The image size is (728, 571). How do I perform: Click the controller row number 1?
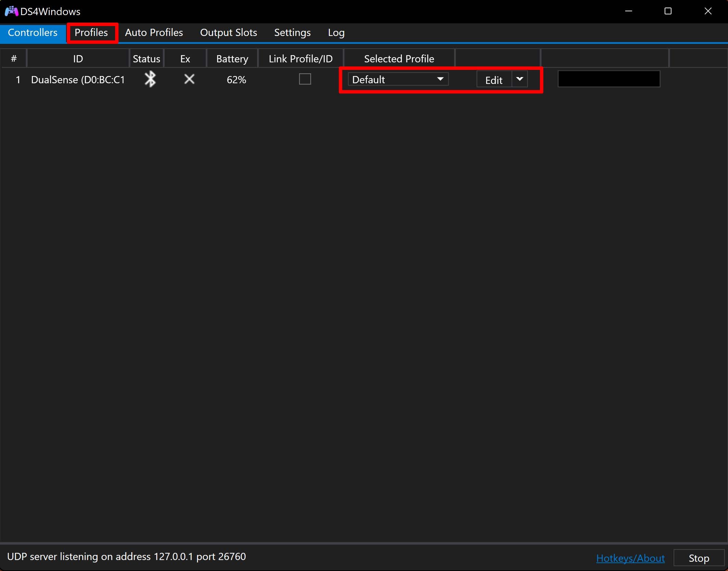pos(18,80)
